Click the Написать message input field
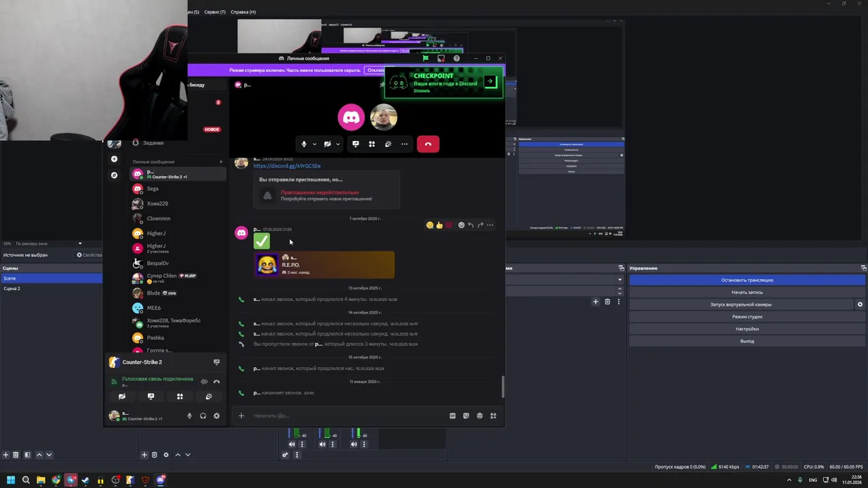868x488 pixels. [346, 415]
